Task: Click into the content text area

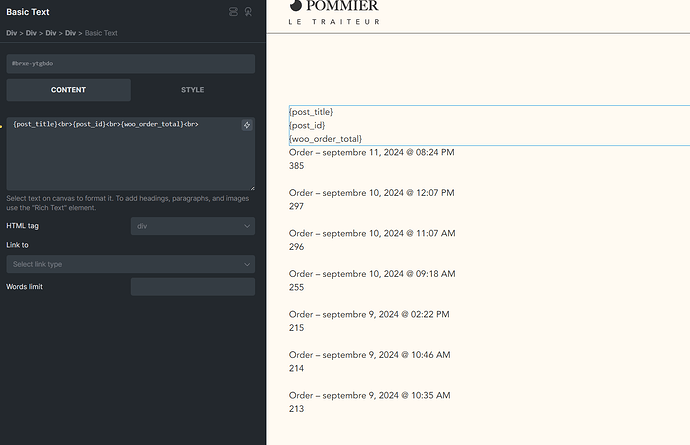Action: coord(131,154)
